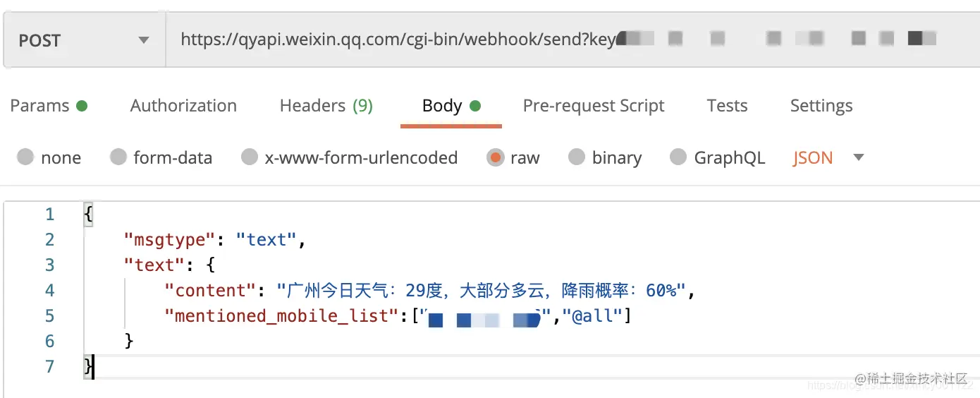980x398 pixels.
Task: Open the POST method dropdown
Action: click(85, 40)
